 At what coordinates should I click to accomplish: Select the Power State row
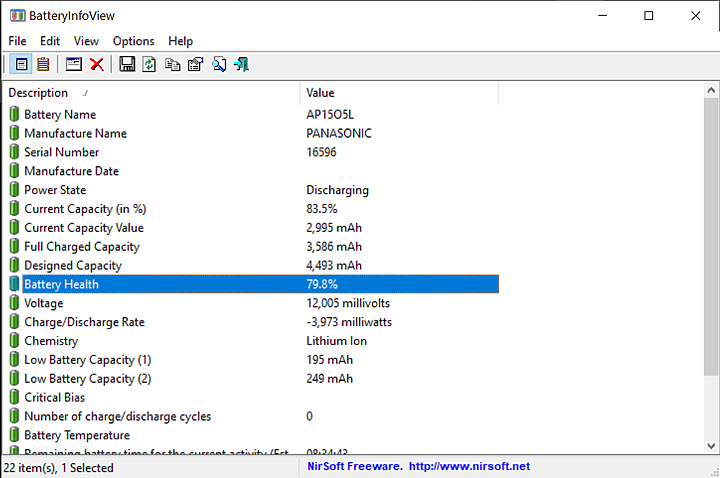pyautogui.click(x=253, y=189)
